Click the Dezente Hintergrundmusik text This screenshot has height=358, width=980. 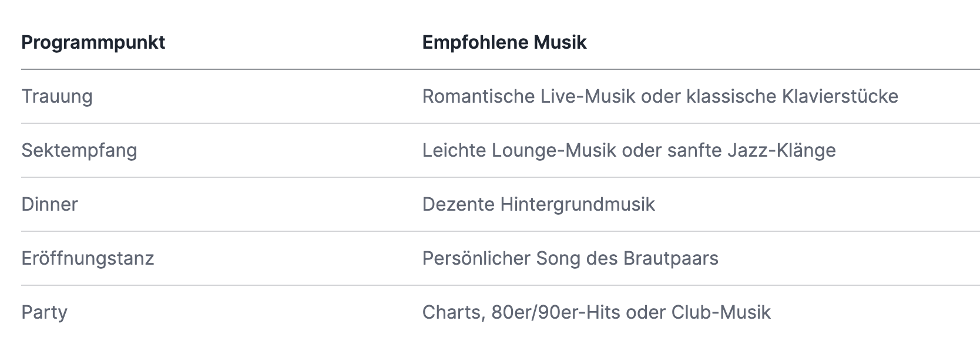pos(538,204)
